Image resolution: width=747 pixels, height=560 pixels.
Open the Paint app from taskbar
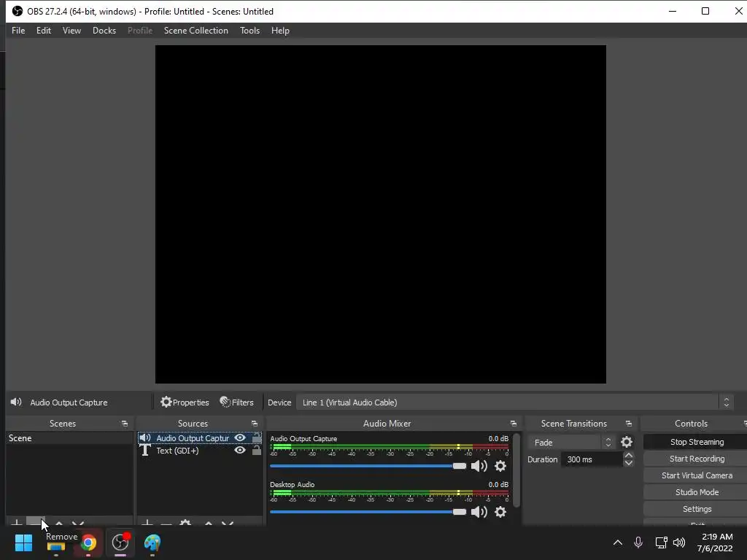[x=152, y=542]
